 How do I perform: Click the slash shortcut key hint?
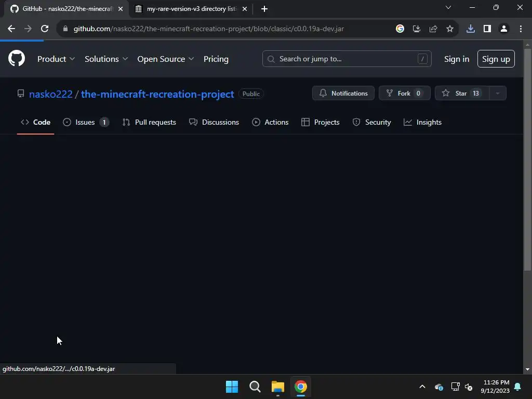coord(422,59)
